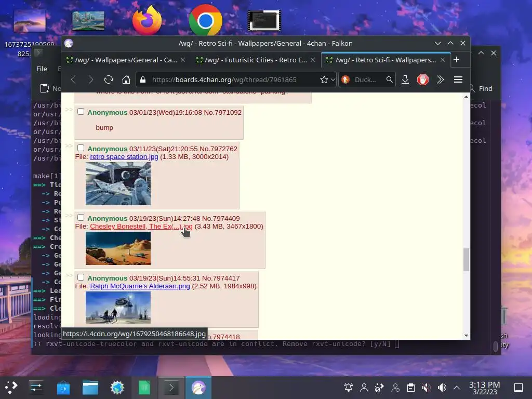Screen dimensions: 532x399
Task: Open the application launcher in taskbar
Action: click(11, 388)
